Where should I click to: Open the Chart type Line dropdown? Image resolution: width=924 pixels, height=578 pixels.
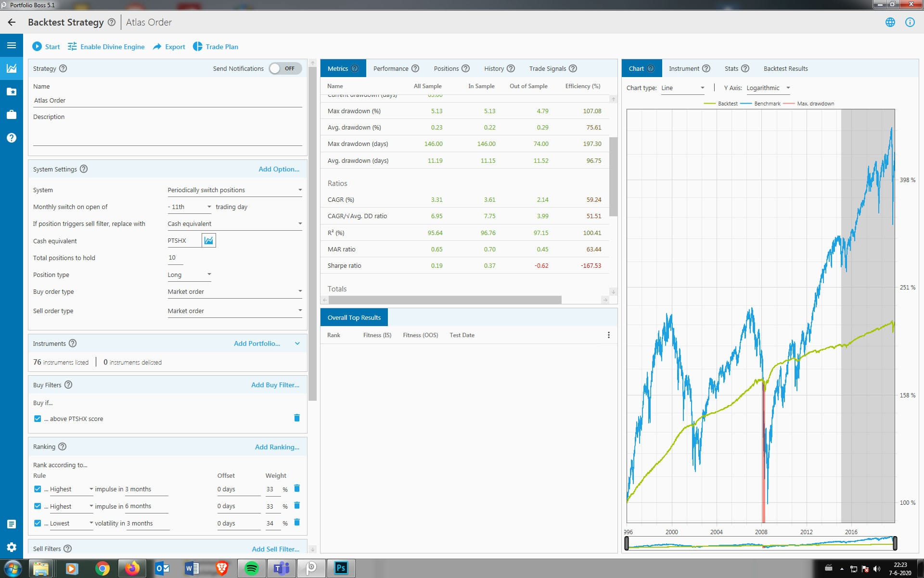(x=682, y=88)
